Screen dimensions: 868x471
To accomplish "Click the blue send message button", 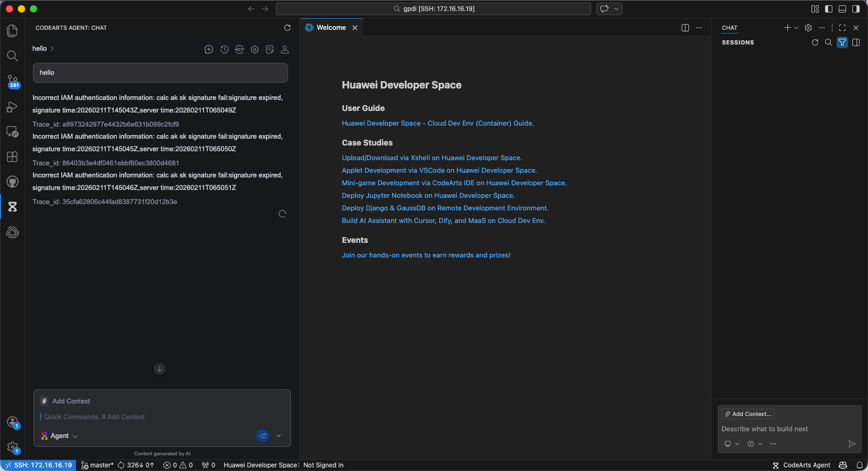I will (262, 435).
